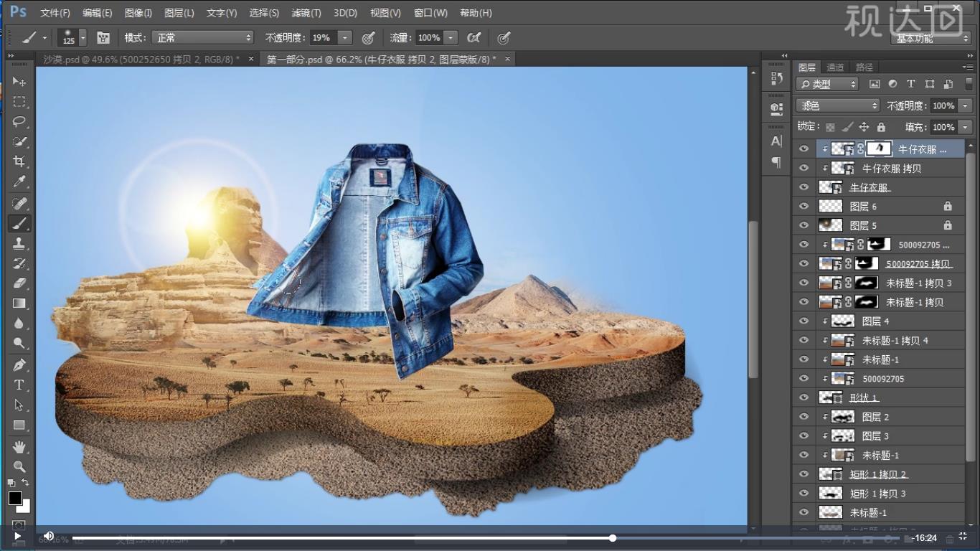Click the video play button
The image size is (980, 551).
(x=17, y=536)
